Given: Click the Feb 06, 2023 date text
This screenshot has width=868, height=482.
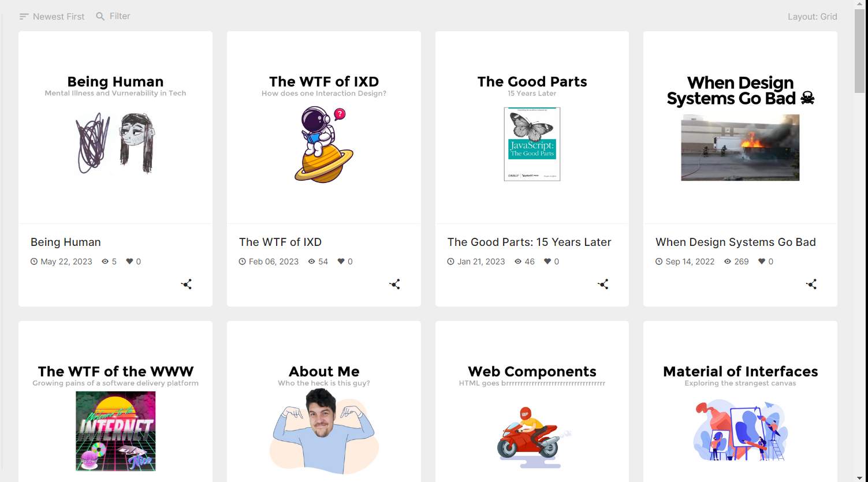Looking at the screenshot, I should coord(274,261).
